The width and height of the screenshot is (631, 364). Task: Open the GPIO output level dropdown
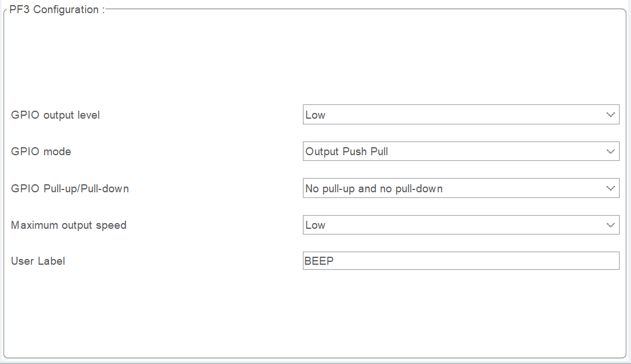(x=461, y=115)
